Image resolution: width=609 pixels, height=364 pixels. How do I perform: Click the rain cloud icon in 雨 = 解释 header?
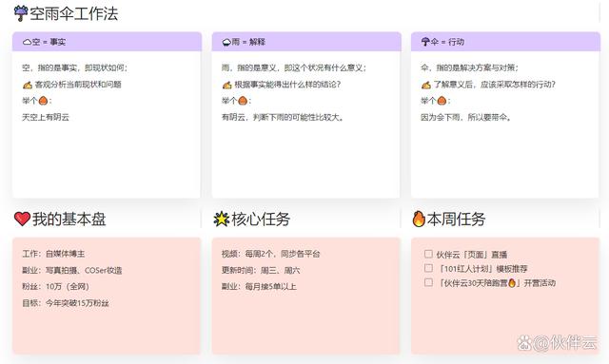[226, 42]
